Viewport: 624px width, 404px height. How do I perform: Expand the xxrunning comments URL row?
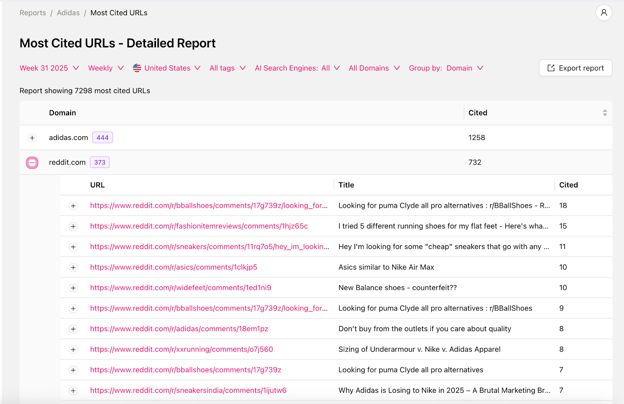pyautogui.click(x=73, y=349)
